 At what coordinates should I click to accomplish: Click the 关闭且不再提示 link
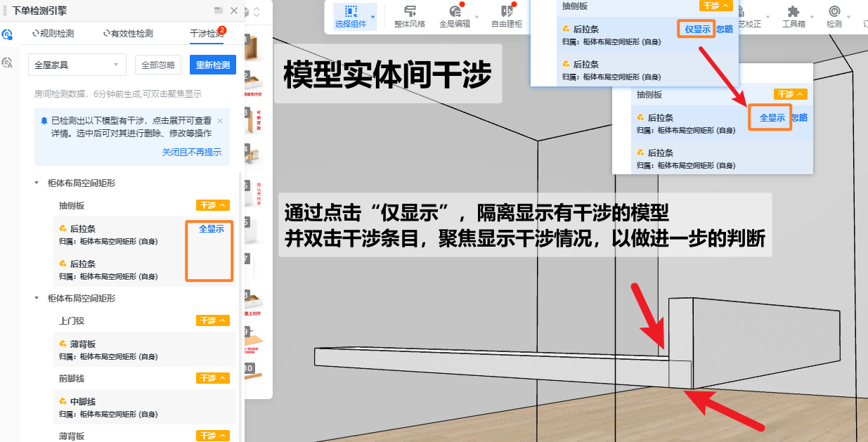tap(191, 152)
